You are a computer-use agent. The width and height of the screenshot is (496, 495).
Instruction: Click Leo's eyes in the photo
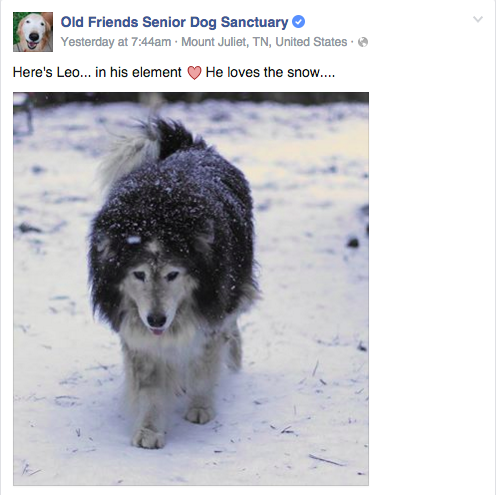point(156,276)
